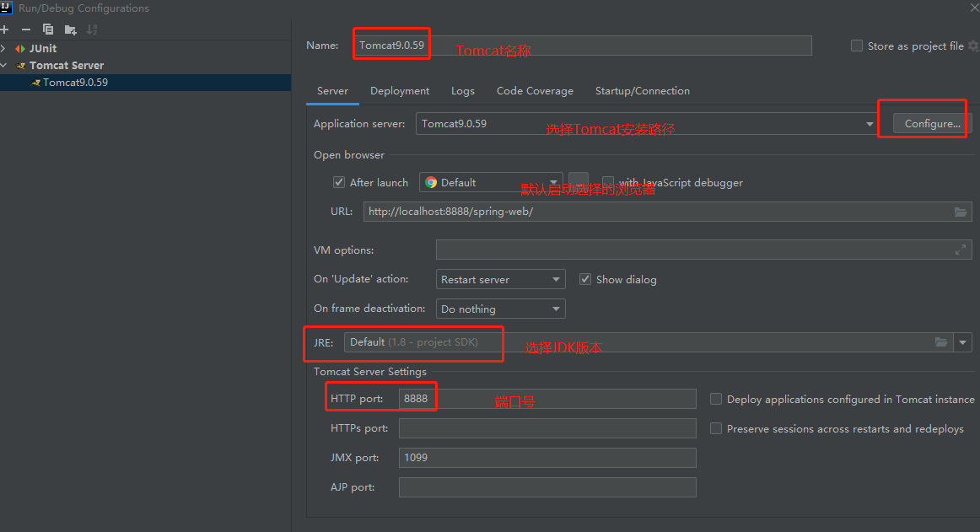Click the HTTP port field

547,399
